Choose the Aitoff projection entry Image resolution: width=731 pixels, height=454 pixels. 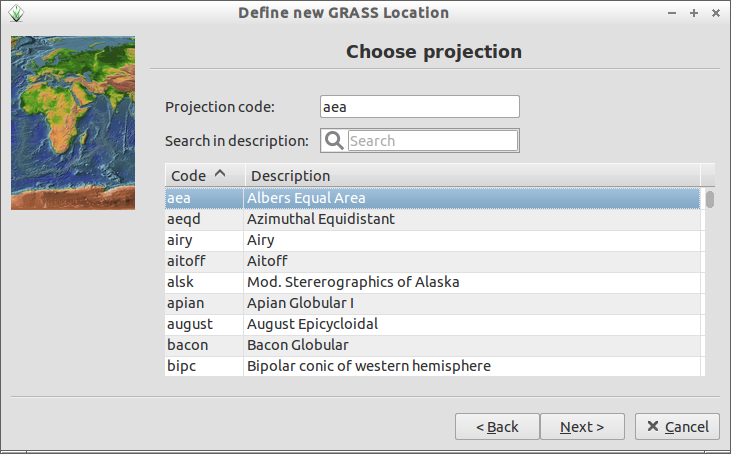[x=433, y=261]
